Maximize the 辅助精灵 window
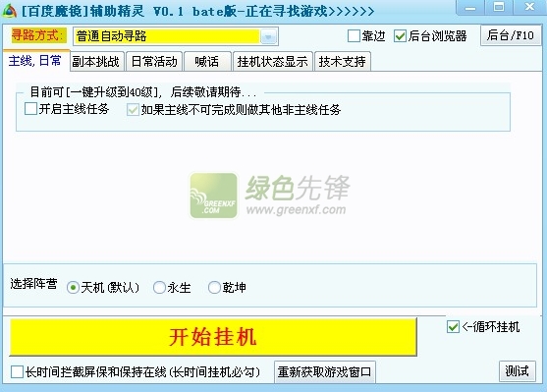The image size is (547, 392). click(x=499, y=7)
